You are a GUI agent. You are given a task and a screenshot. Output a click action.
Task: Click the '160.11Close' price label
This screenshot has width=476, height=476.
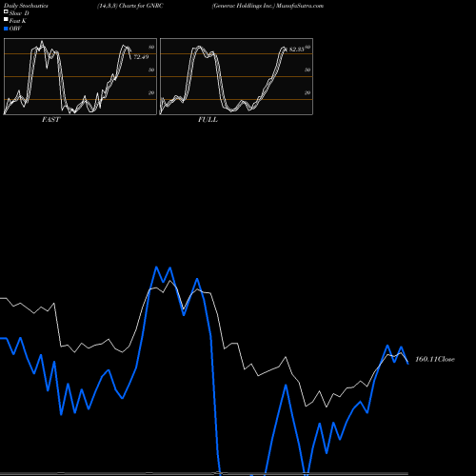point(435,359)
